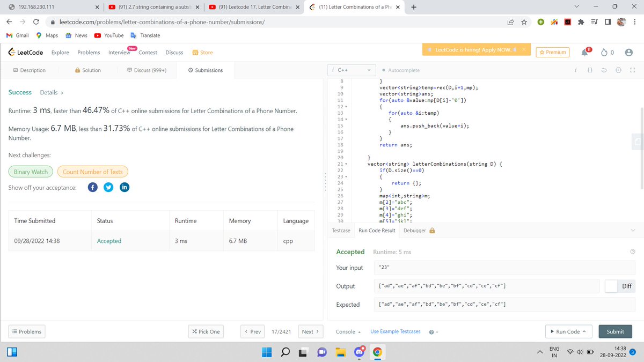Switch to the Description tab

30,70
